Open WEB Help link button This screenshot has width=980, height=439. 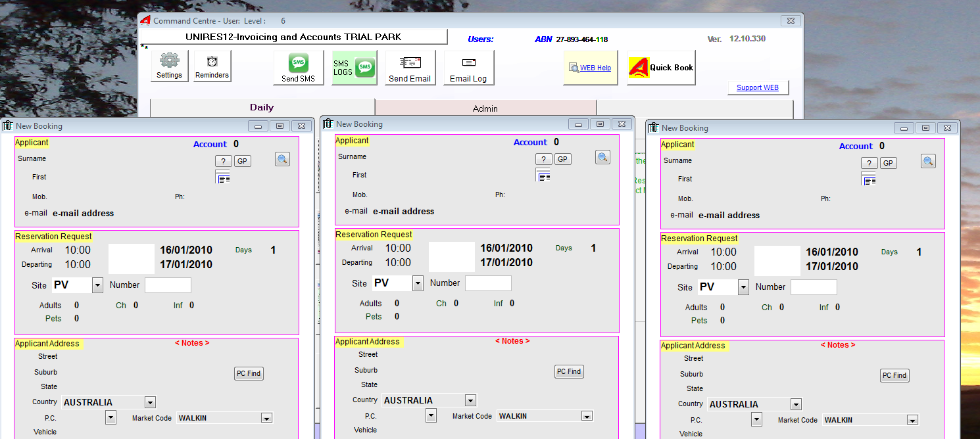pos(591,68)
